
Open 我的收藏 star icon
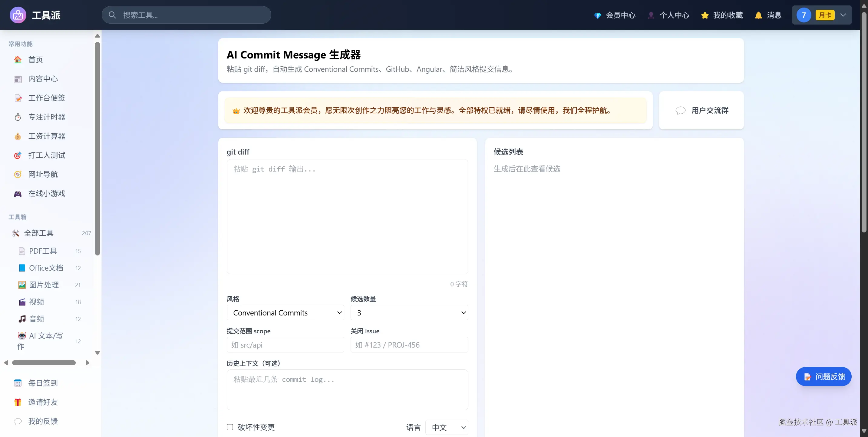(x=705, y=15)
